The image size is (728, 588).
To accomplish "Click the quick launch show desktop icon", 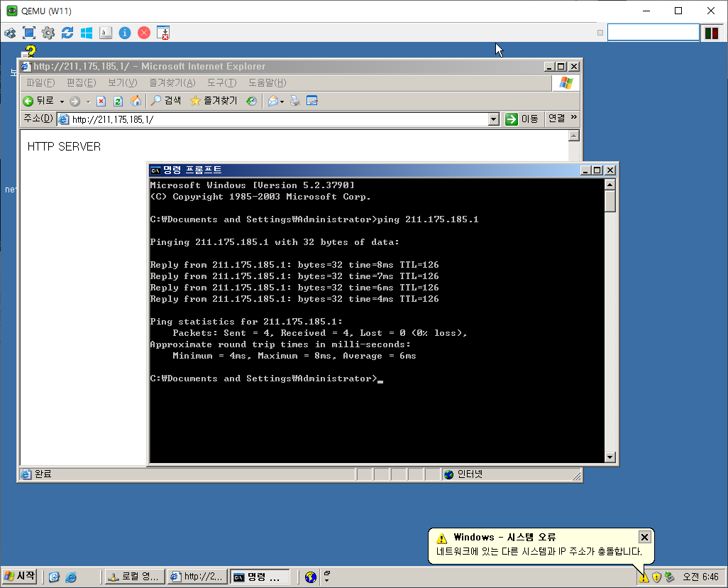I will click(55, 577).
